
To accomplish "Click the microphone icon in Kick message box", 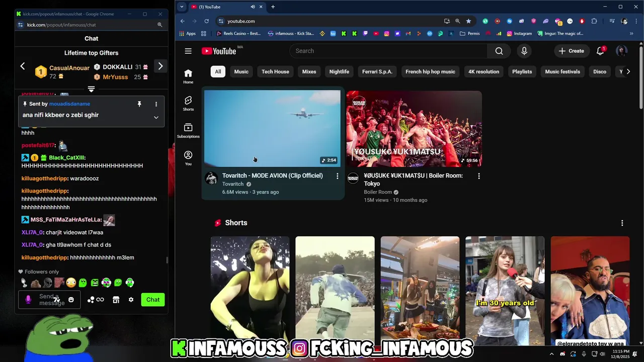I will [28, 300].
